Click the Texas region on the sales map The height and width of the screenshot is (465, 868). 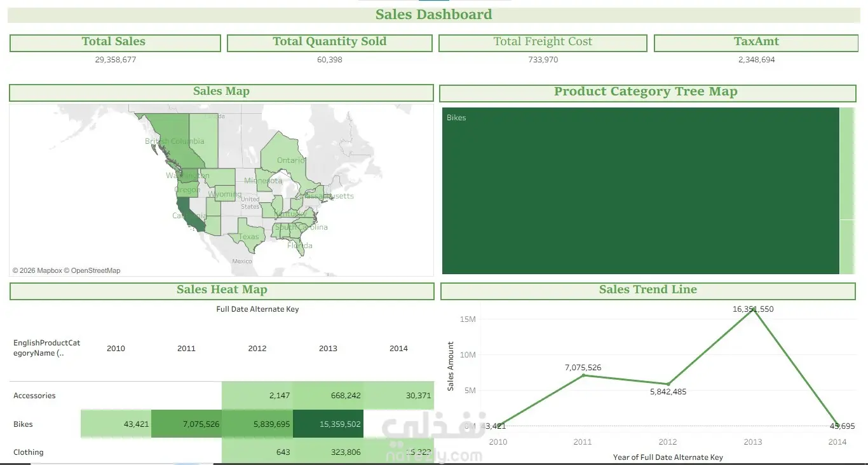pos(248,235)
